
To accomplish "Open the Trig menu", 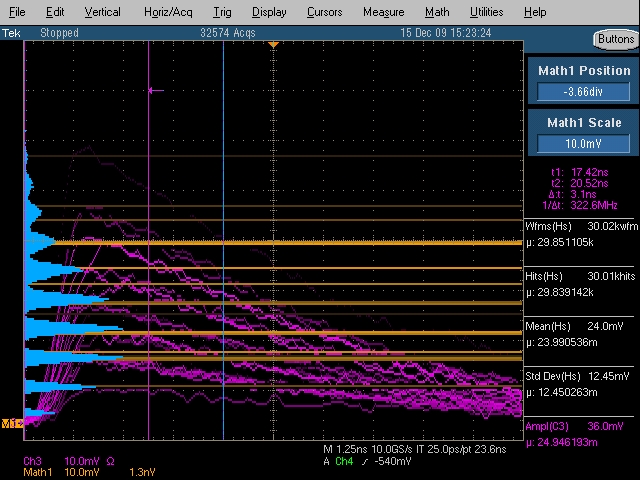I will [x=222, y=12].
